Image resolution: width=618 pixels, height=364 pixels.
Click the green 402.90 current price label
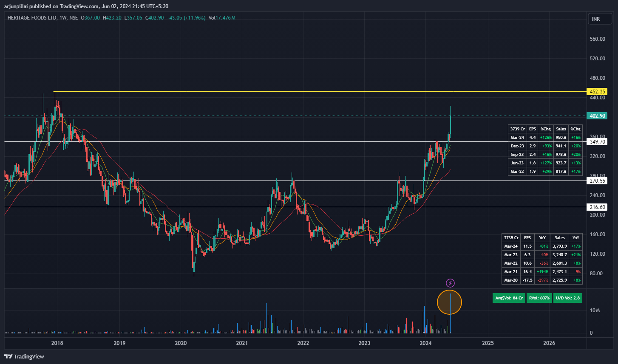[x=597, y=116]
